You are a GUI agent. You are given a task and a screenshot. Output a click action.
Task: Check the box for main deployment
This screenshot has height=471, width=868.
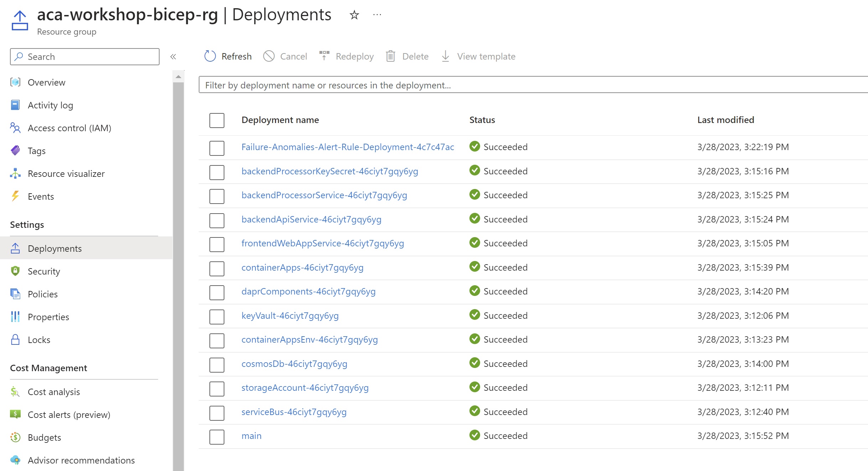[217, 436]
